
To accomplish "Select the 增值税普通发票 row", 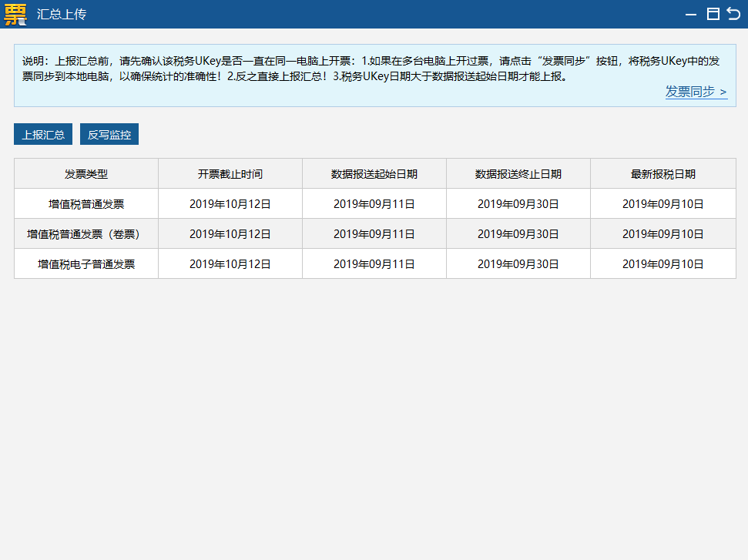I will tap(86, 204).
